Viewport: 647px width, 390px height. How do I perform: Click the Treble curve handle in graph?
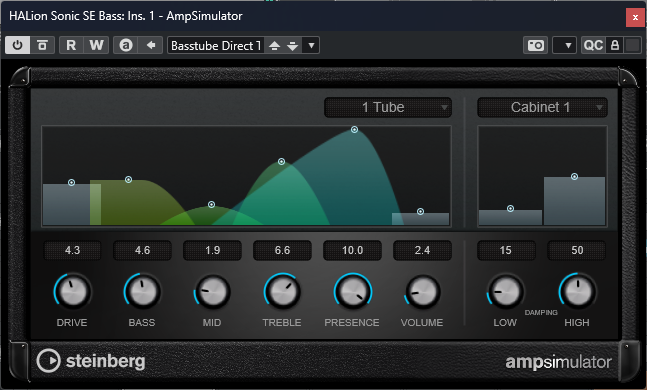pyautogui.click(x=281, y=161)
